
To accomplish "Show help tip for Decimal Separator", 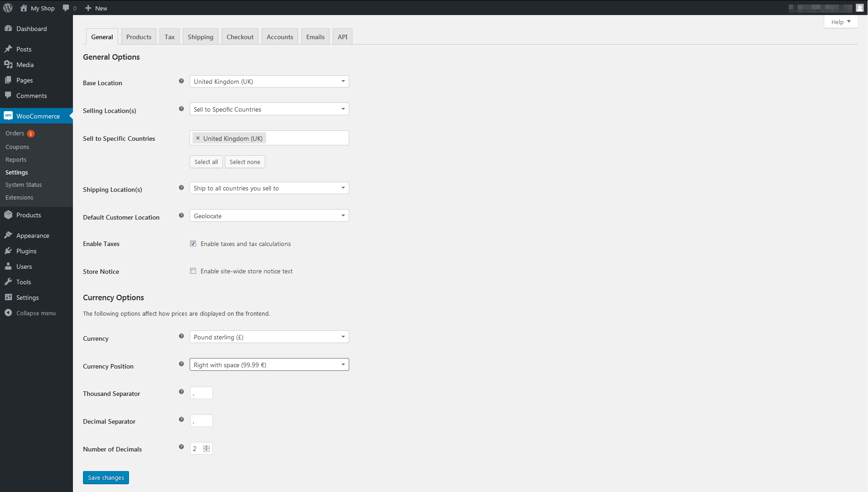I will point(181,420).
